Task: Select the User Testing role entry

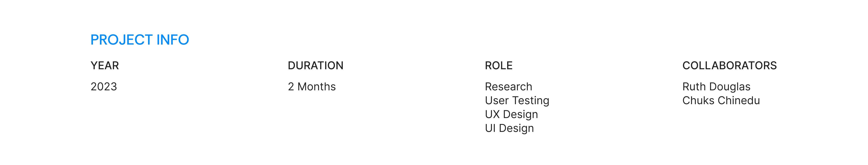Action: [x=517, y=101]
